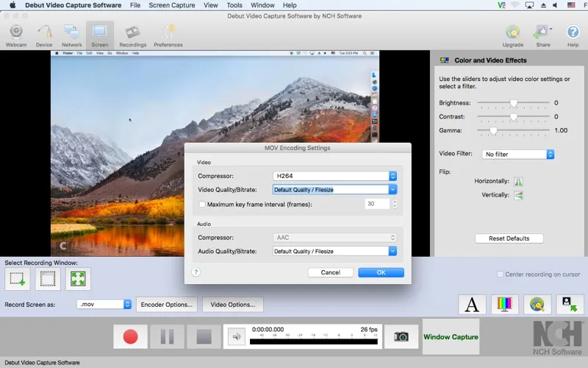588x368 pixels.
Task: Click the Brightness slider handle
Action: (514, 103)
